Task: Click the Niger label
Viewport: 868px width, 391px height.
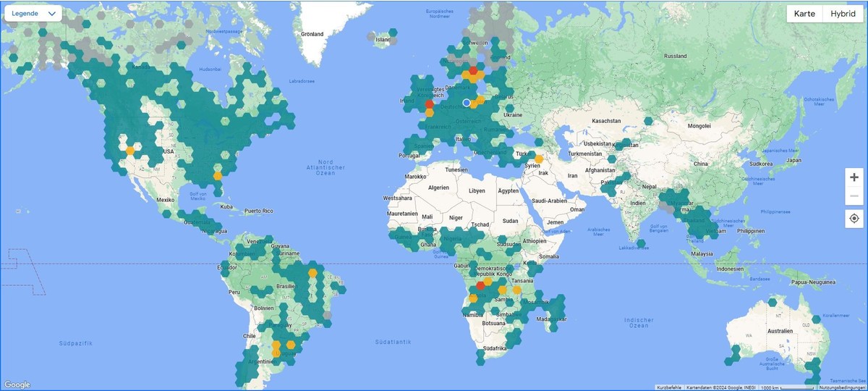Action: [x=455, y=217]
